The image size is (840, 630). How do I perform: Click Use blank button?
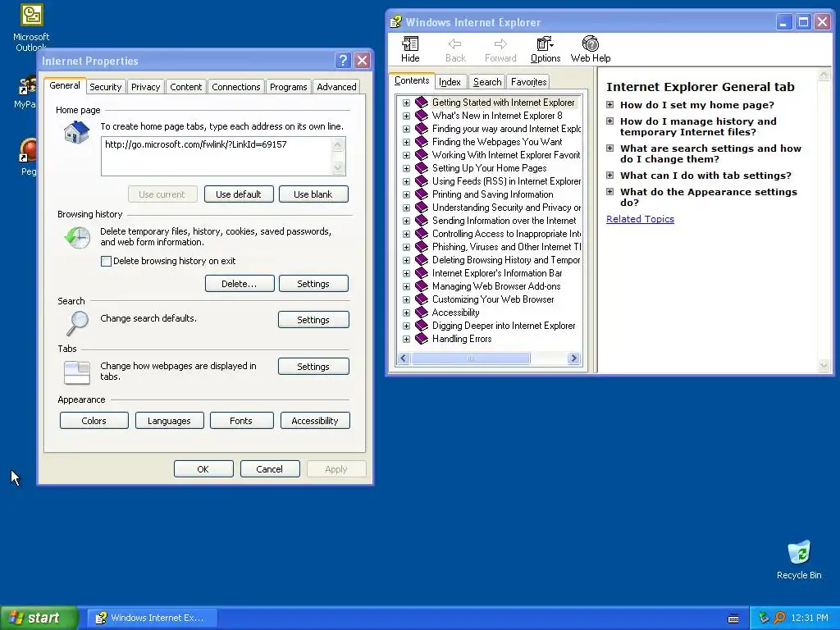(x=313, y=194)
